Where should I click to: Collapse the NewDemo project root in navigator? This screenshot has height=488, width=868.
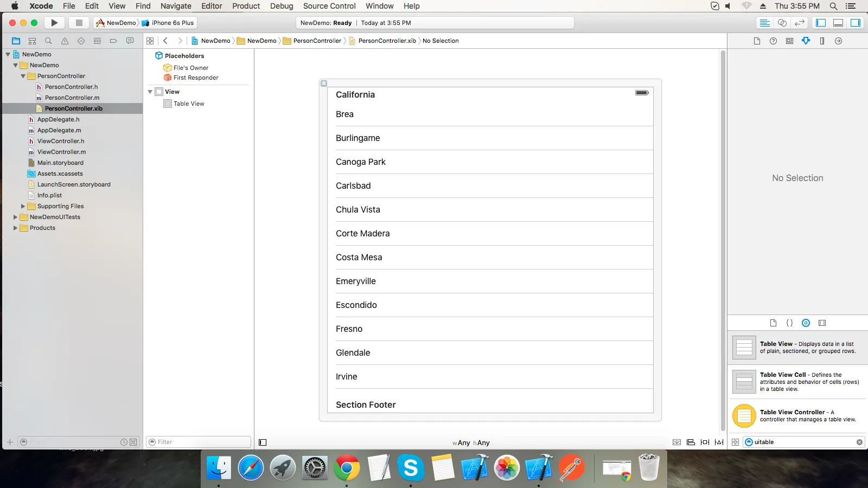[x=8, y=54]
